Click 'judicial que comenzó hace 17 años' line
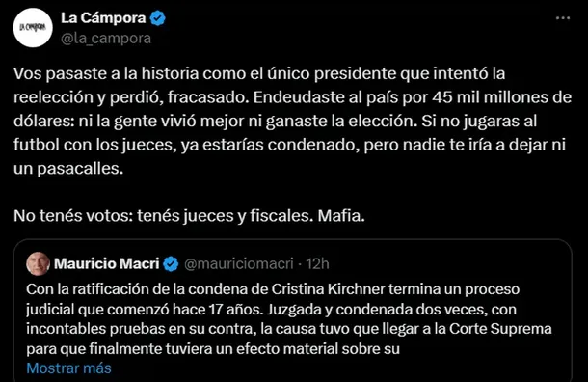 click(x=271, y=310)
